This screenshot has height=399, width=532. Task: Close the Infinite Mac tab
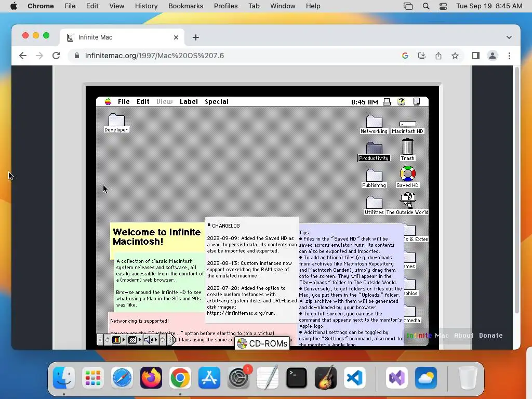tap(176, 37)
